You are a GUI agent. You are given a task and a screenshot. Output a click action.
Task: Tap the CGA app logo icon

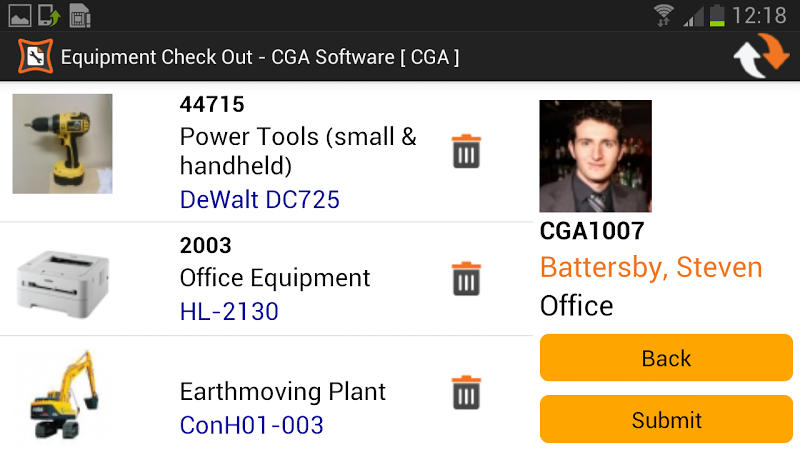pyautogui.click(x=35, y=56)
